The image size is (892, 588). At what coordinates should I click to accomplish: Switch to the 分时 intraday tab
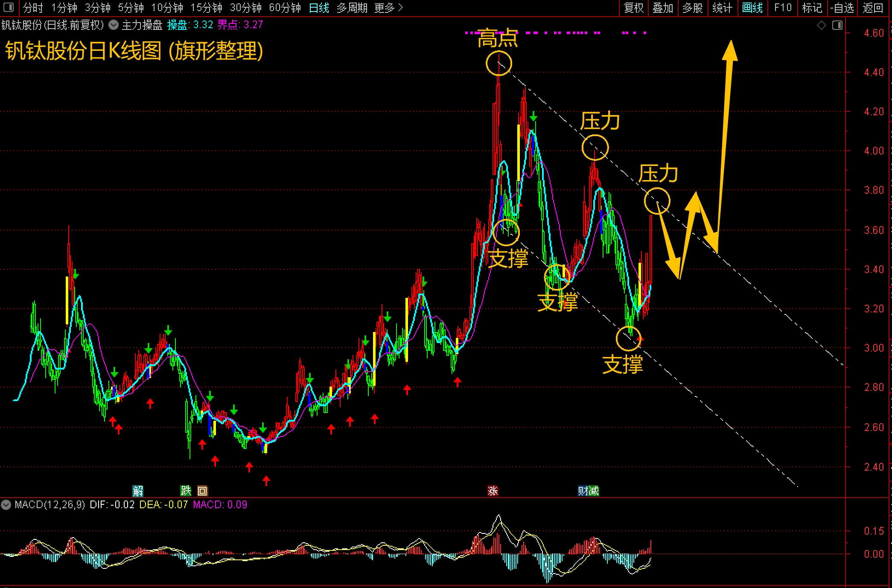coord(33,8)
